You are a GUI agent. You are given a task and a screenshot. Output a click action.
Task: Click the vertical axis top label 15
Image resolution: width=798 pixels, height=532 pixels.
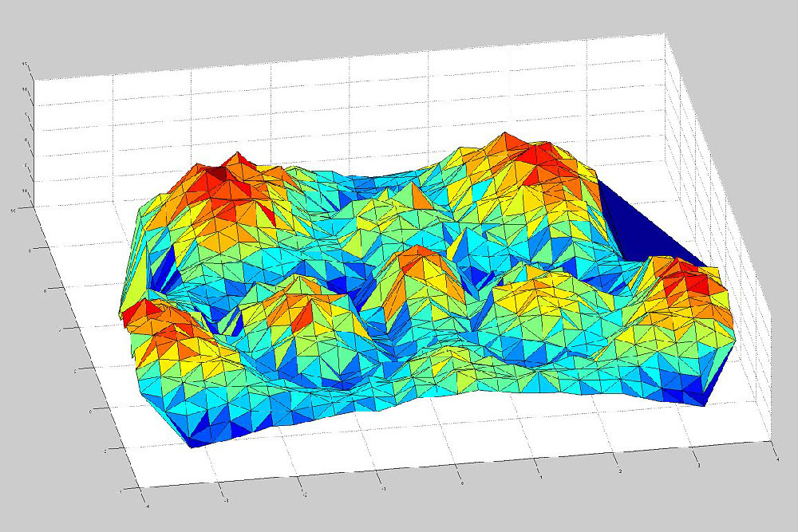pos(25,64)
